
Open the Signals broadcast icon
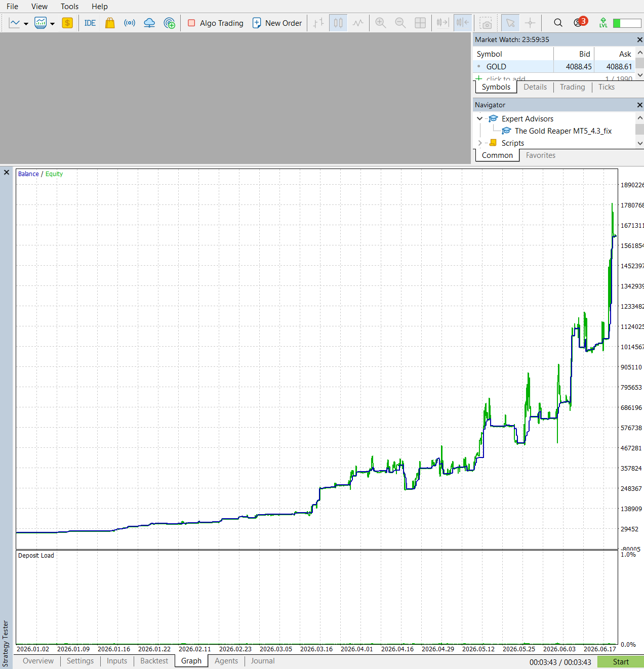(130, 23)
